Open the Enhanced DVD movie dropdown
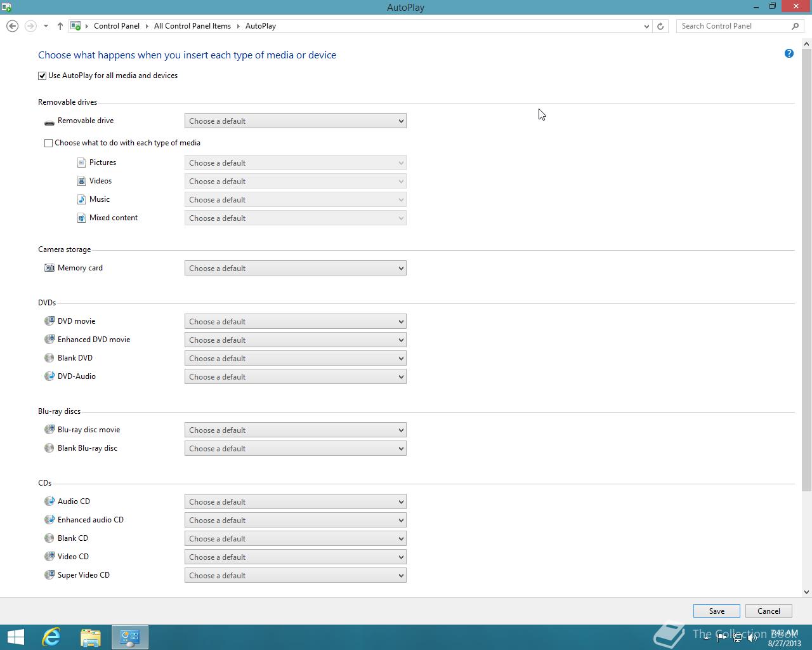Screen dimensions: 812x650 click(x=296, y=340)
